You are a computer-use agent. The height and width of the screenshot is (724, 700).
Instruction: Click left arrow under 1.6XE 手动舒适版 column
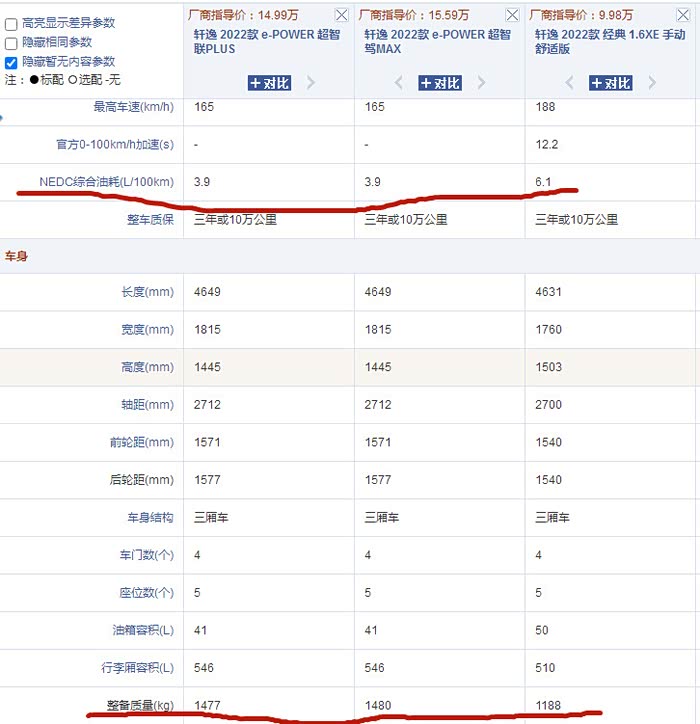pos(570,83)
